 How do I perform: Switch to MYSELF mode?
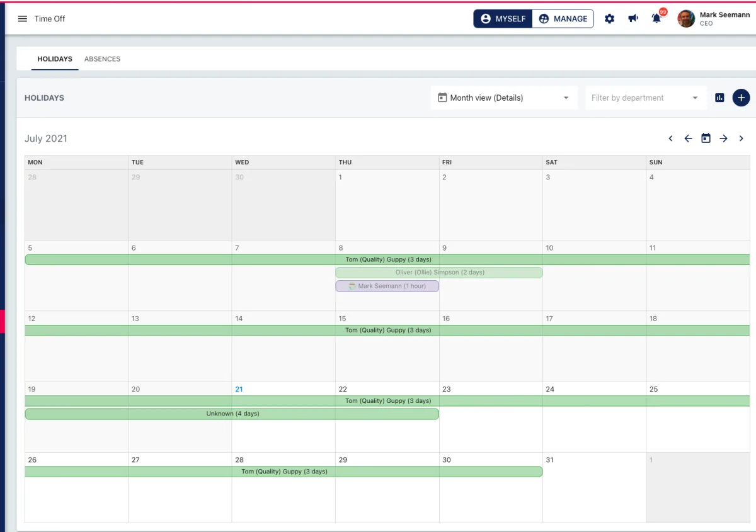[503, 19]
